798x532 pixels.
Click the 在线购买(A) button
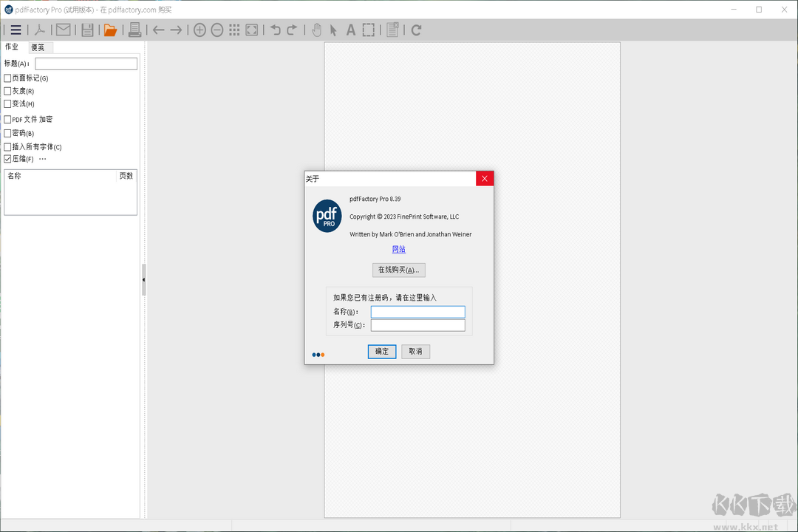(x=398, y=270)
